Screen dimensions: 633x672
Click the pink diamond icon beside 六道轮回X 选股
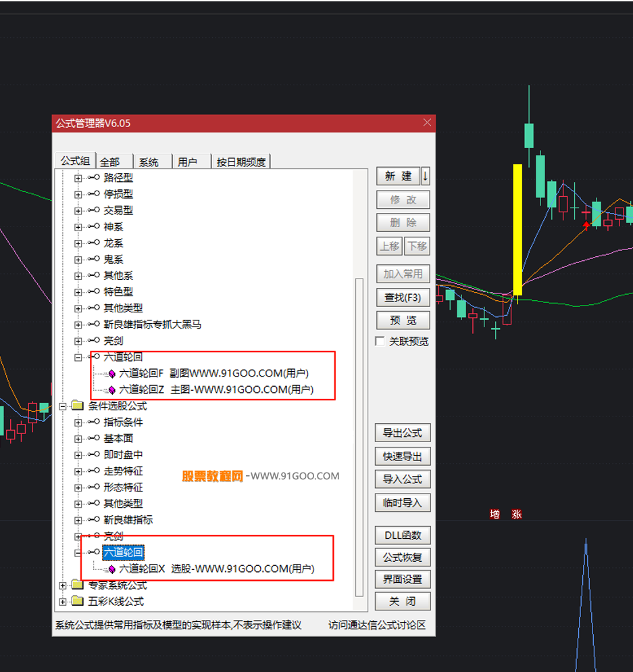point(112,569)
